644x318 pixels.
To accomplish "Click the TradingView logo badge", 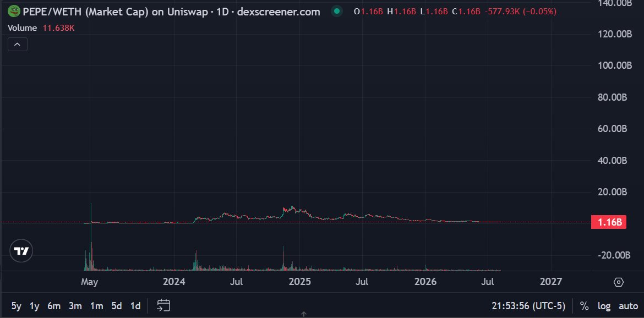I will [21, 251].
